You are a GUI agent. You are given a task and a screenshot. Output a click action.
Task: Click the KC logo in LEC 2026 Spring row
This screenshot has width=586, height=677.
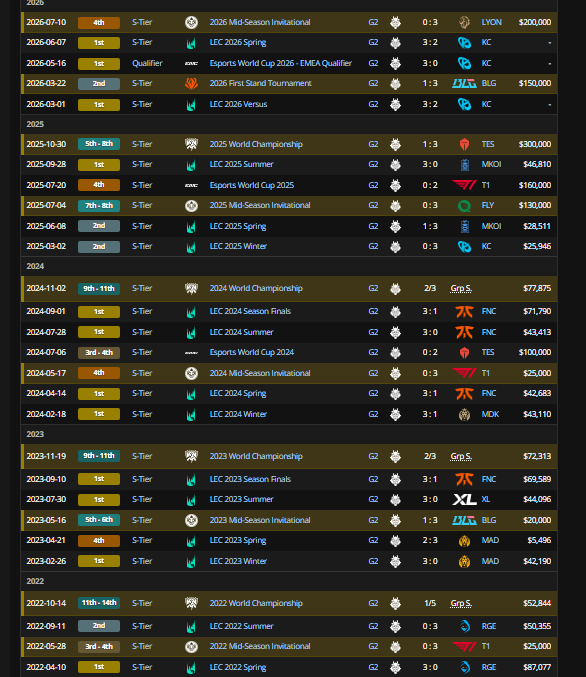pos(464,43)
